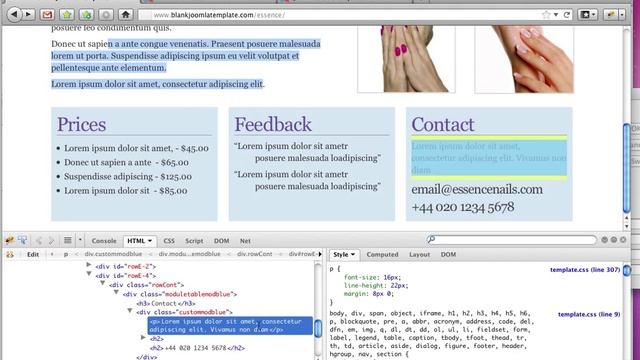Reload the page with the refresh icon
The height and width of the screenshot is (360, 640).
567,15
